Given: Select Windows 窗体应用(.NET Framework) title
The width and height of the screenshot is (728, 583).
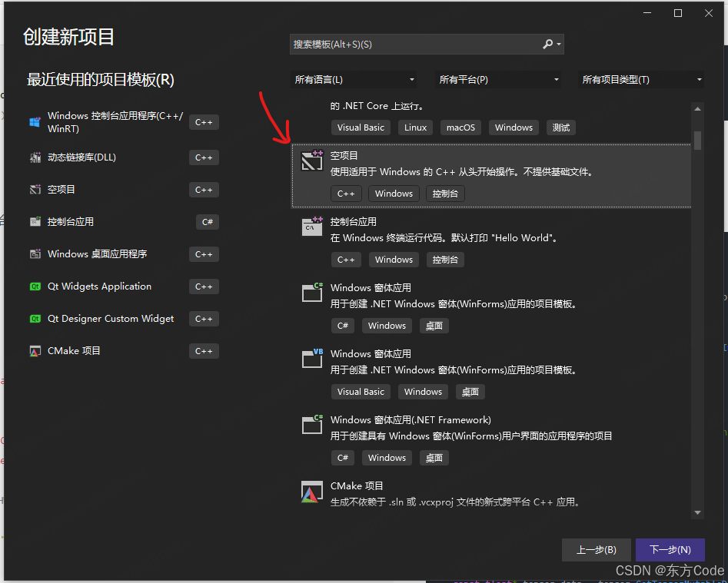Looking at the screenshot, I should tap(411, 419).
